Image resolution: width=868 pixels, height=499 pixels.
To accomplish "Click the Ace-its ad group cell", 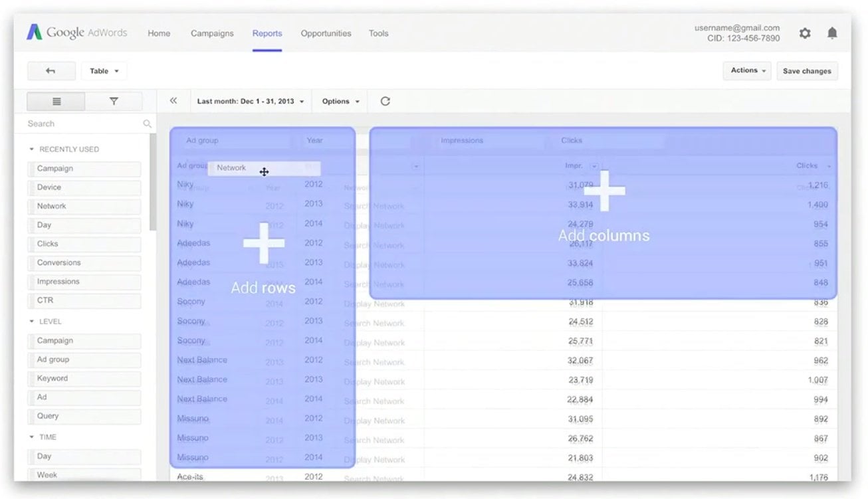I will pos(190,477).
